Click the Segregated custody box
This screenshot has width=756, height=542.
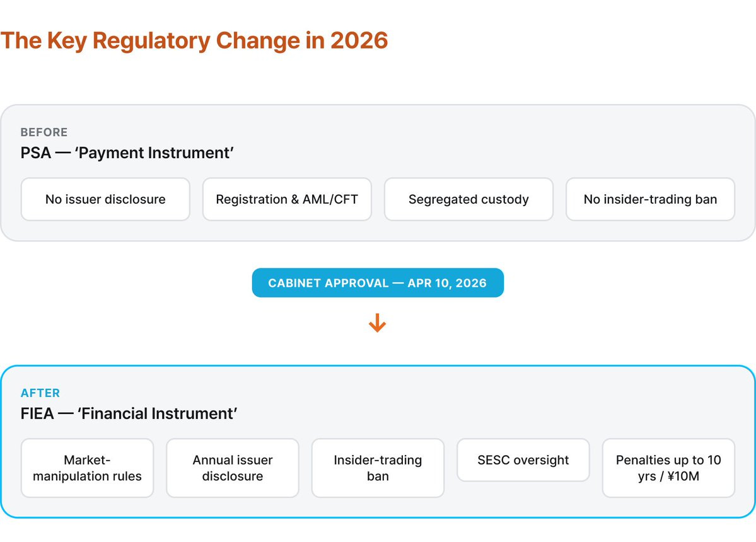(468, 199)
